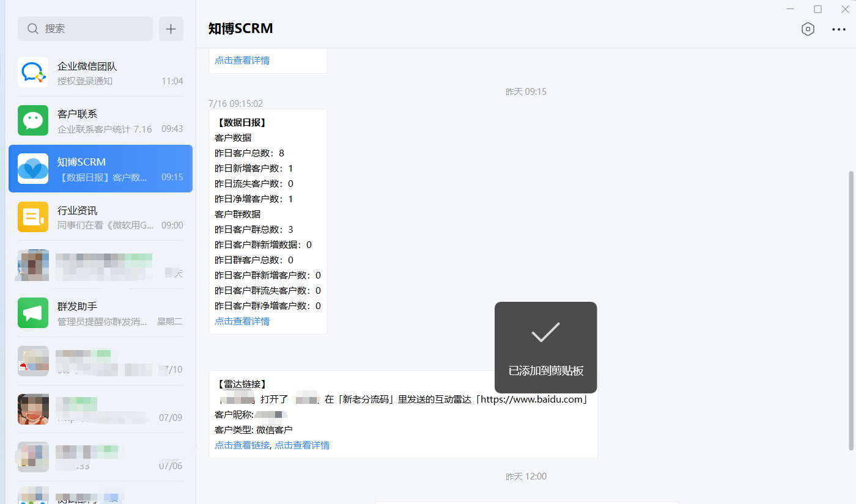Open the 点击查看链接 link in the radar card
Viewport: 856px width, 504px height.
pos(242,445)
